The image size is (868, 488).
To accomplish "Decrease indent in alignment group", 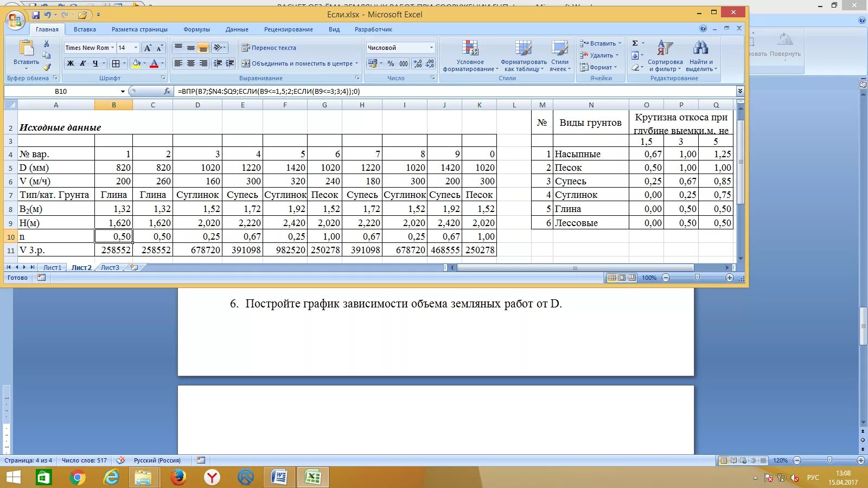I will tap(218, 63).
